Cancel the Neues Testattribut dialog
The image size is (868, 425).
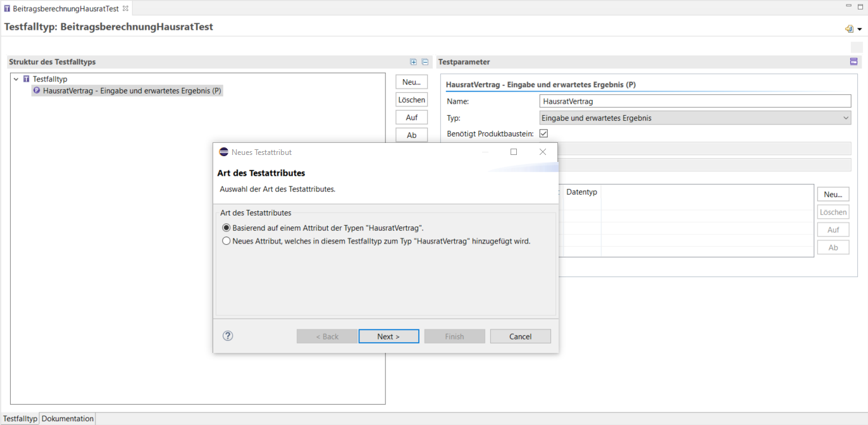click(x=520, y=336)
